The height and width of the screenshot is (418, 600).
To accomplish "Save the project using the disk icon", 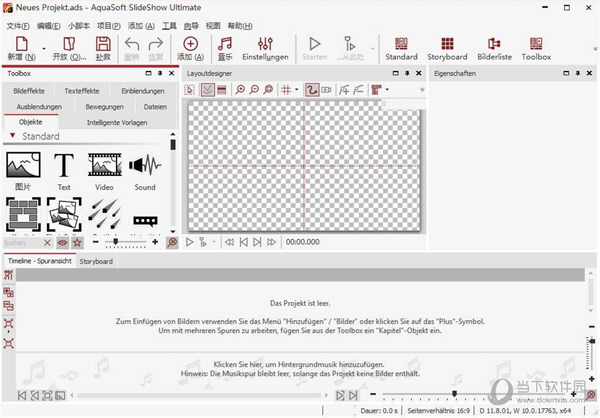I will [103, 44].
